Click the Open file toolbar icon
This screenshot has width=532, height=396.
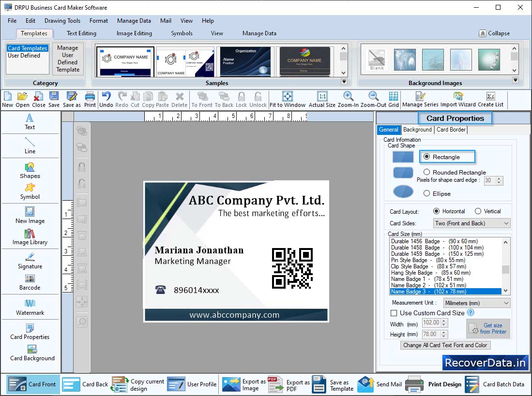coord(22,100)
